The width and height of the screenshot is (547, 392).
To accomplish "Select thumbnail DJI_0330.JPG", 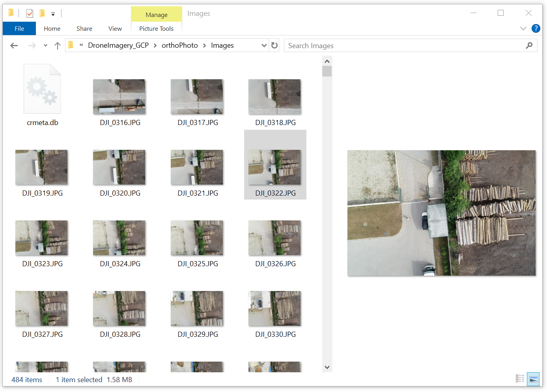I will point(274,308).
